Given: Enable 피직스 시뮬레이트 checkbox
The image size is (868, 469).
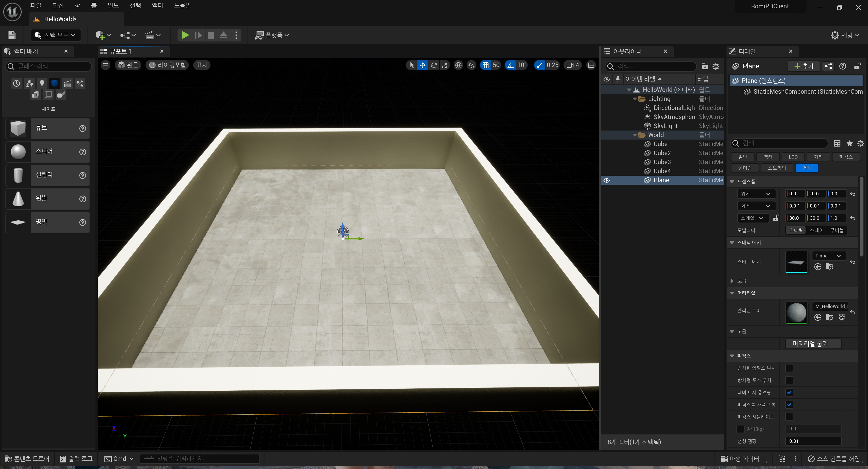Looking at the screenshot, I should coord(789,416).
